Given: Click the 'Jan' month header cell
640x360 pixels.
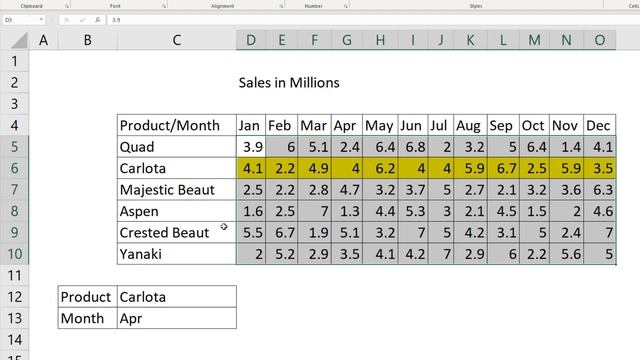Looking at the screenshot, I should [251, 125].
